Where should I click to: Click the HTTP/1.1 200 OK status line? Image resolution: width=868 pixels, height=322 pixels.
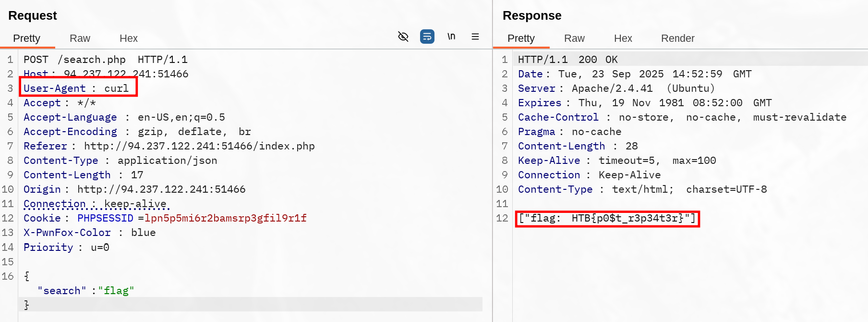coord(567,60)
